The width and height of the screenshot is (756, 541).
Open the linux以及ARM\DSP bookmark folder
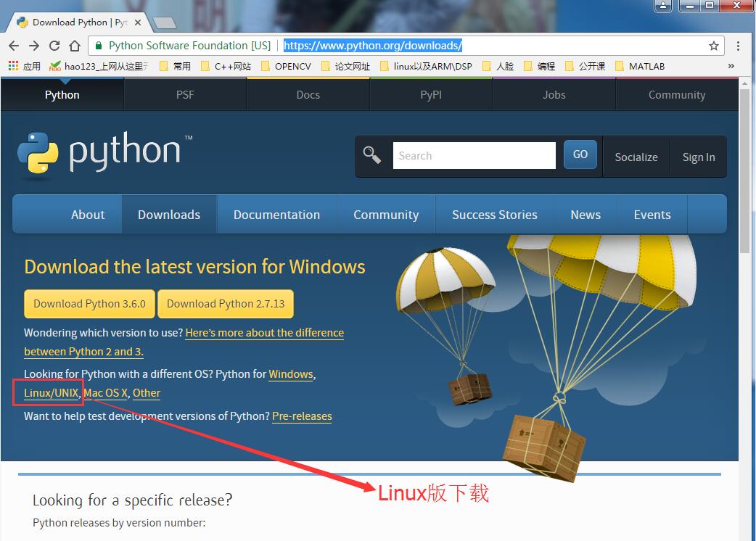point(426,66)
